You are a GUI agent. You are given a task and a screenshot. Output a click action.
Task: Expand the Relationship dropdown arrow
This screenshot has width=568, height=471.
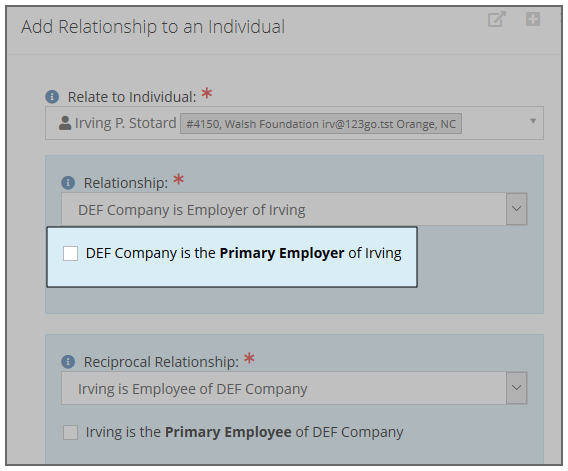[x=516, y=209]
